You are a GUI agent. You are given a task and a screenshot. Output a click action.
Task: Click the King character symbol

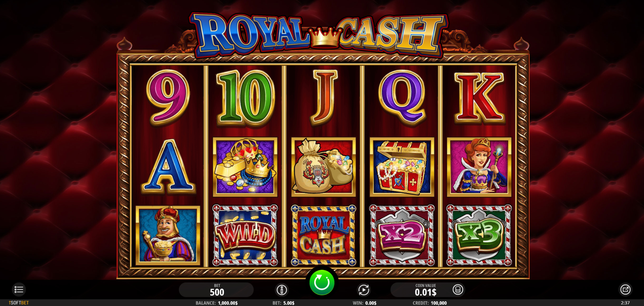pyautogui.click(x=168, y=236)
